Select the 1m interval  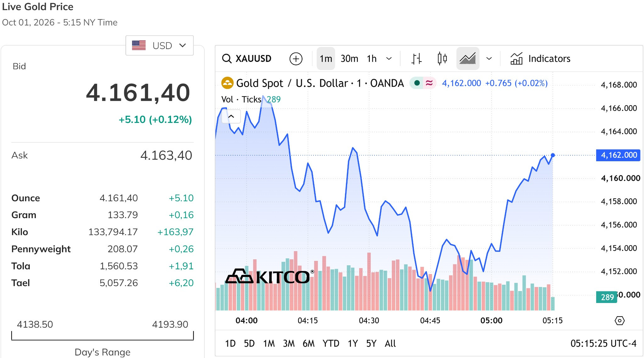[326, 58]
